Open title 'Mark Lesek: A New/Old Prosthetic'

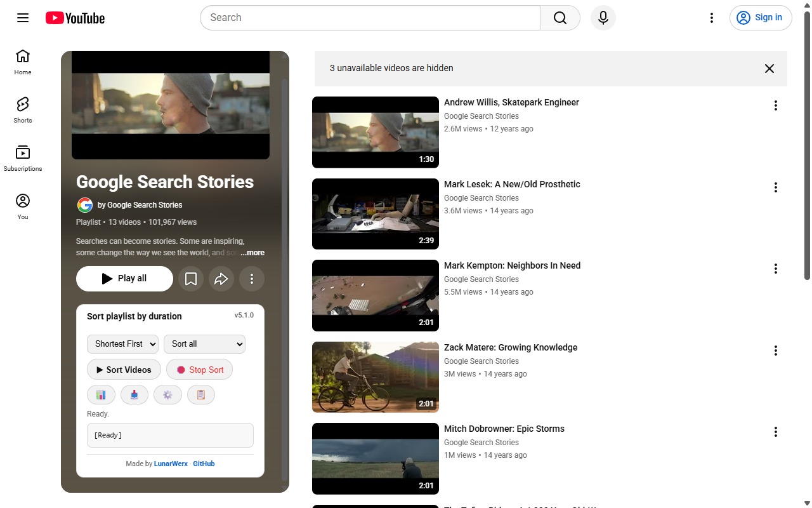coord(512,184)
